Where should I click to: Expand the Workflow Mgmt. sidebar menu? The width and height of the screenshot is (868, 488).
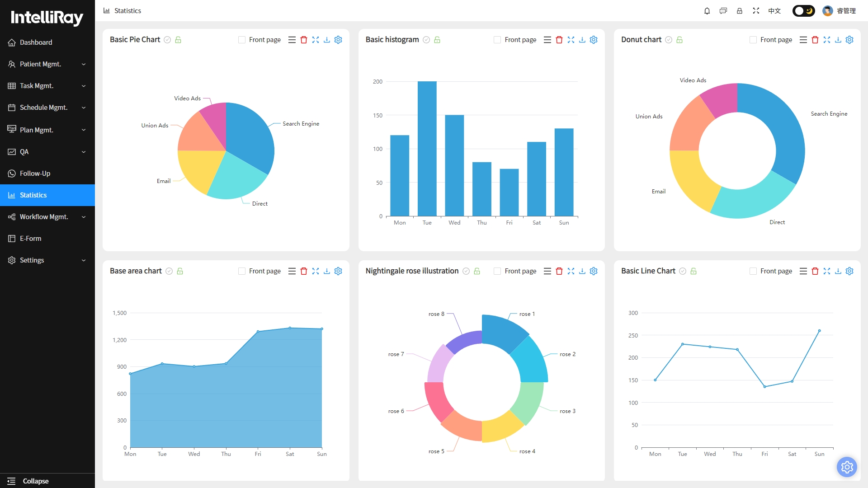coord(47,217)
